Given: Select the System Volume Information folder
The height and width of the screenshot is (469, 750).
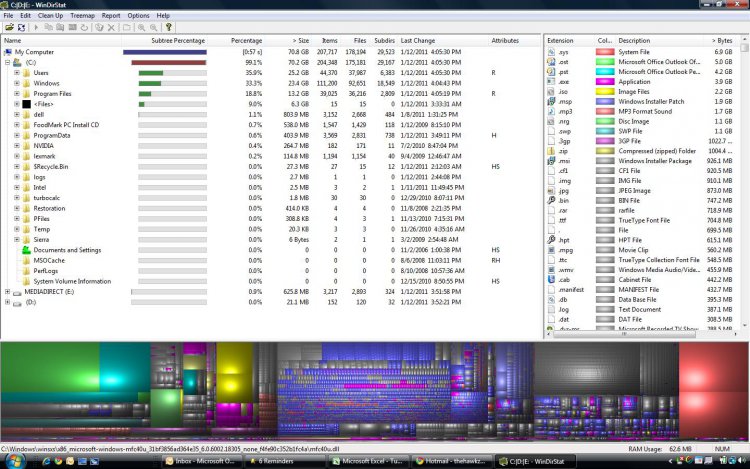Looking at the screenshot, I should 72,282.
